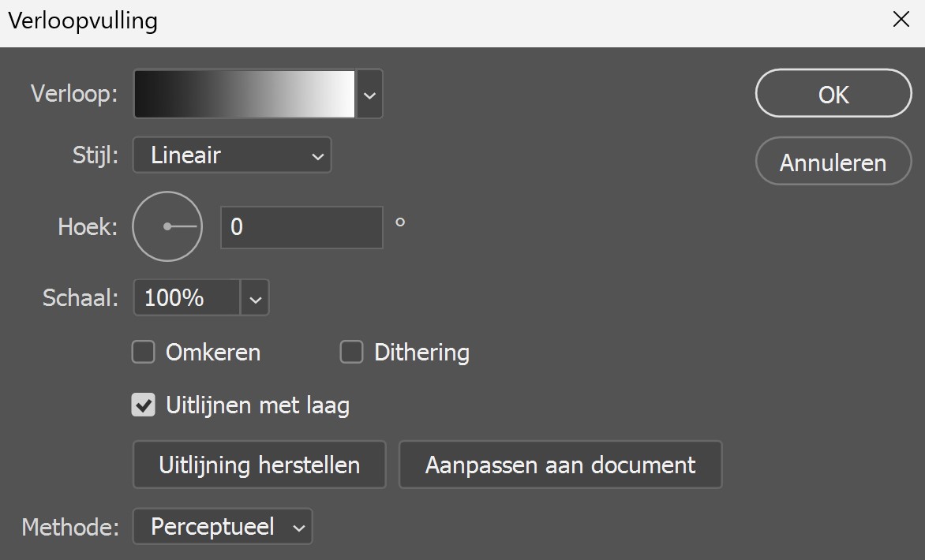Click the Hoek angle input field
The image size is (925, 560).
[301, 227]
